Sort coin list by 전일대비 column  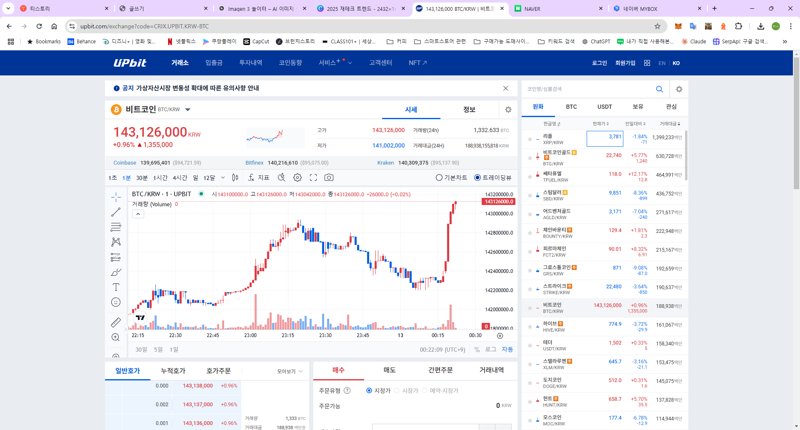click(636, 124)
